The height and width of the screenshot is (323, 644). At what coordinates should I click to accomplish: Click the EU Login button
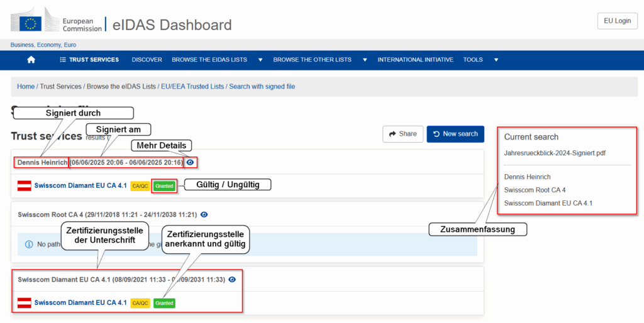pyautogui.click(x=618, y=21)
